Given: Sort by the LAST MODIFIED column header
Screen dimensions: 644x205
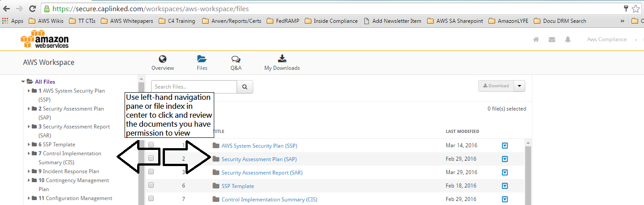Looking at the screenshot, I should (x=462, y=132).
